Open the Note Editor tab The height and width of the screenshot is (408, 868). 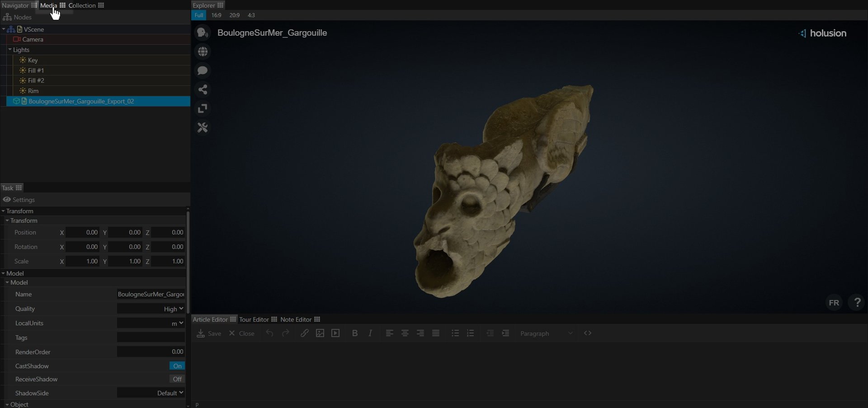tap(300, 319)
